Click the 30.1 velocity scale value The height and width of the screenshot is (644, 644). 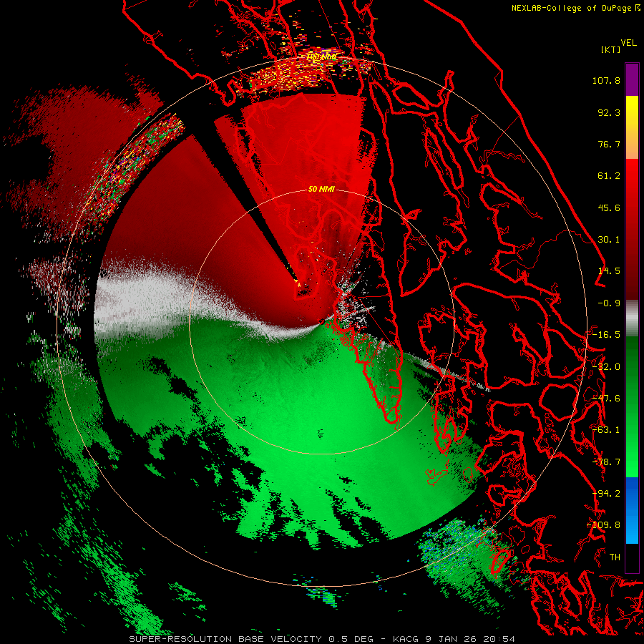tap(609, 240)
